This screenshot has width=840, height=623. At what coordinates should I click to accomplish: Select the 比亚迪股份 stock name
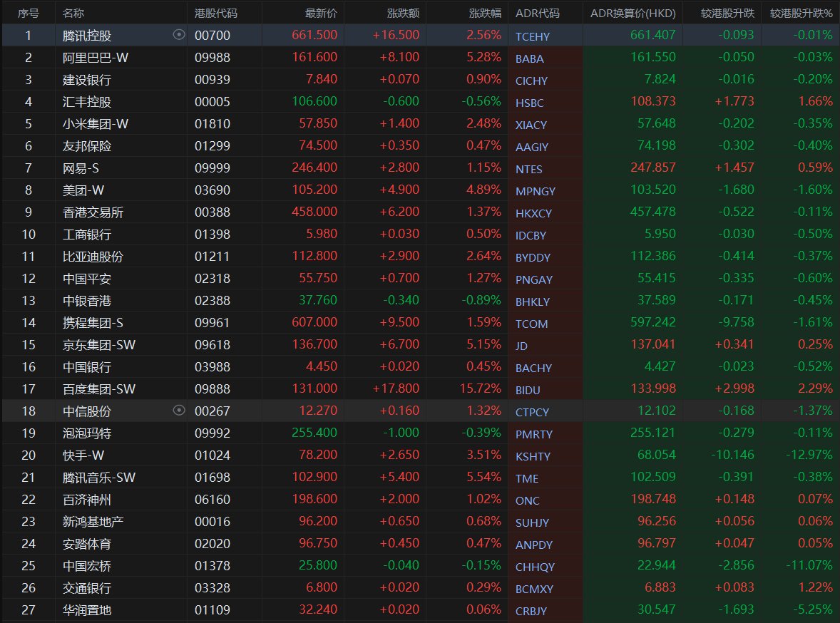[93, 256]
